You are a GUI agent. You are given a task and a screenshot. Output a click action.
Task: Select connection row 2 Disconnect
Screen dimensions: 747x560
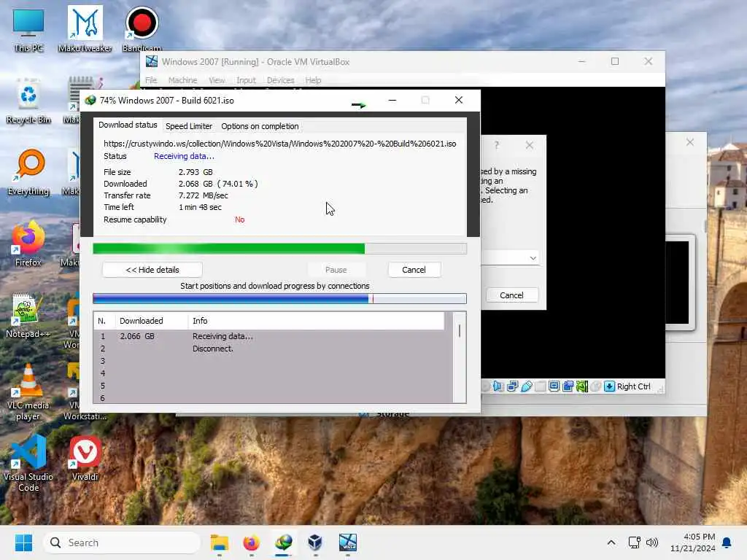tap(273, 349)
